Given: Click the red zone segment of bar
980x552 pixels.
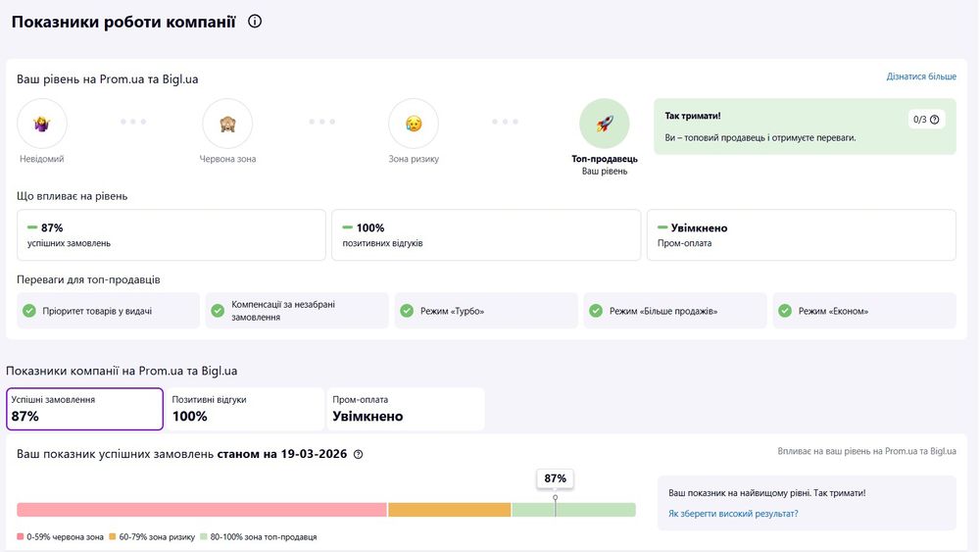Looking at the screenshot, I should click(201, 510).
